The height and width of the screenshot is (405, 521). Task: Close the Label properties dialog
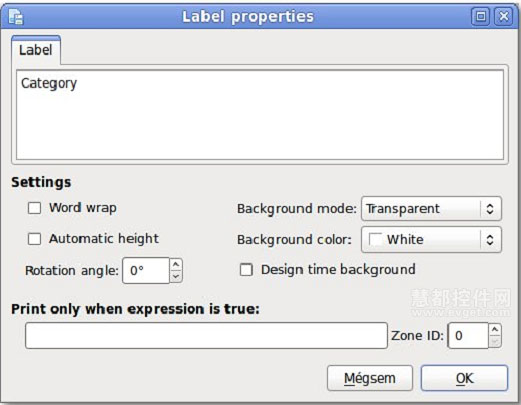tap(503, 16)
